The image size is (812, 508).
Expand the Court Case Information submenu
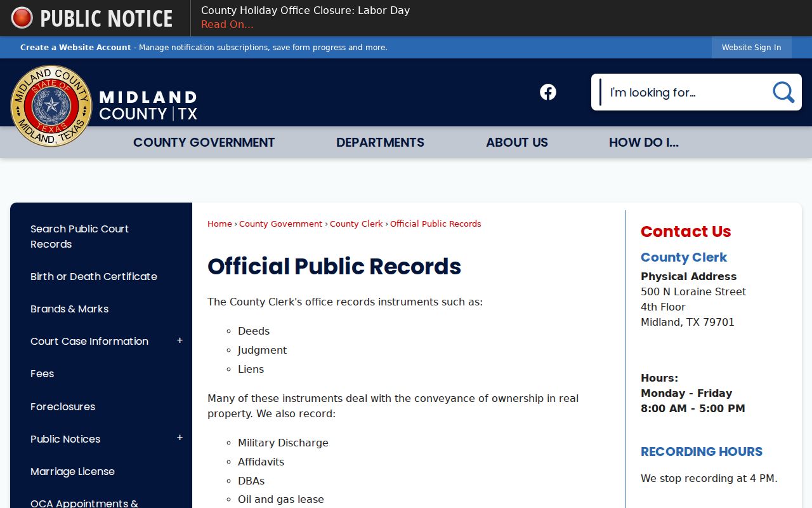(180, 341)
